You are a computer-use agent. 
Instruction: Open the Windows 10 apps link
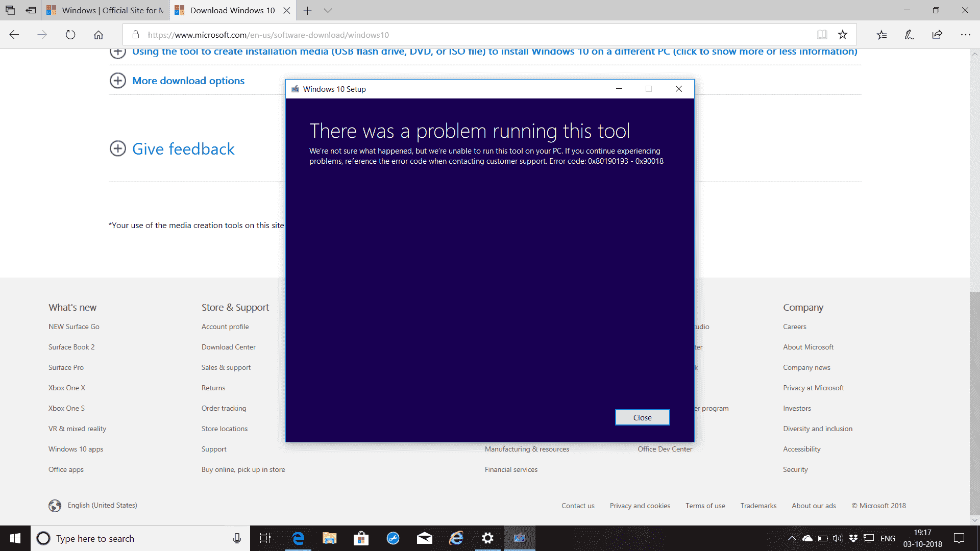(x=76, y=449)
